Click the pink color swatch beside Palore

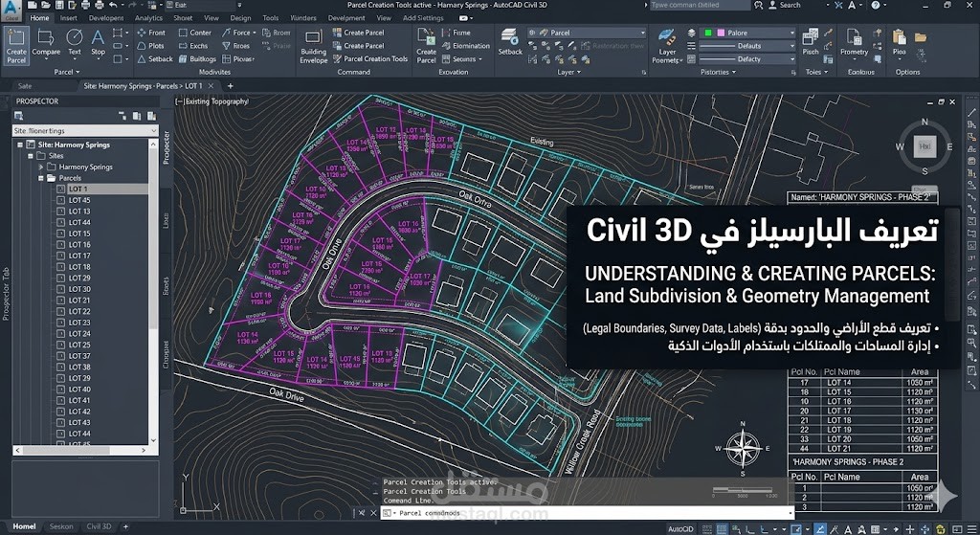[x=721, y=33]
